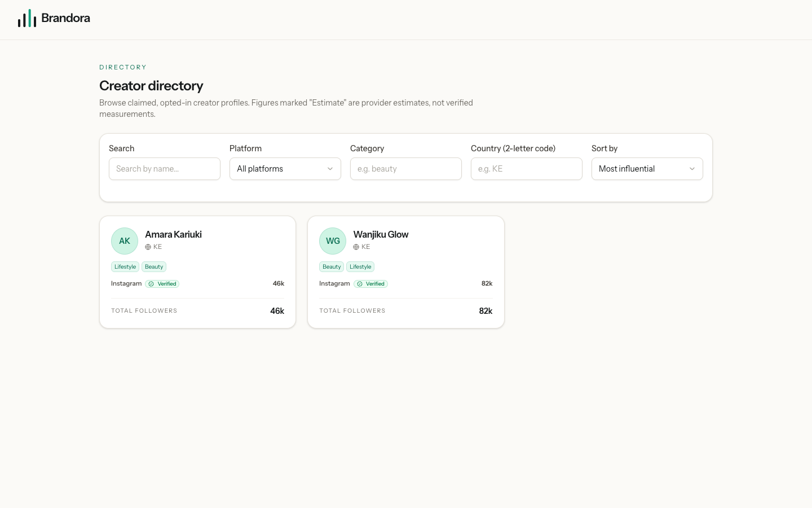Image resolution: width=812 pixels, height=508 pixels.
Task: Click the Creator directory heading
Action: [x=151, y=86]
